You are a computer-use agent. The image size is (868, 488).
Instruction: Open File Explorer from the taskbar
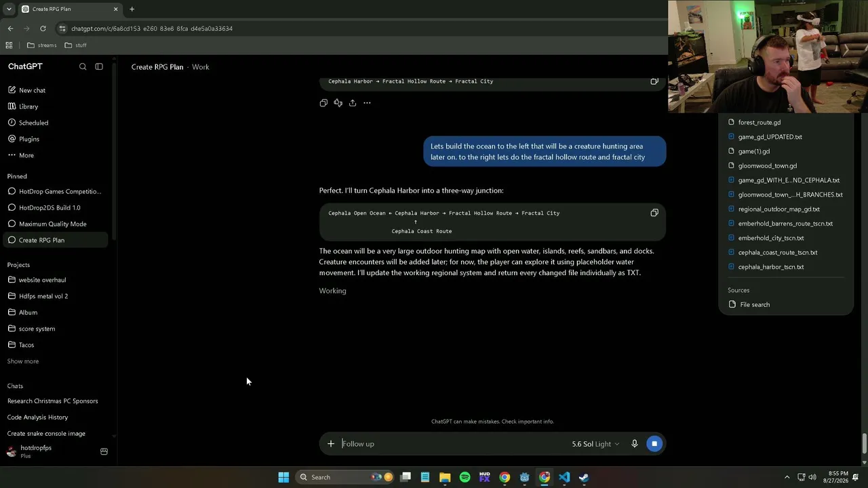[x=445, y=477]
